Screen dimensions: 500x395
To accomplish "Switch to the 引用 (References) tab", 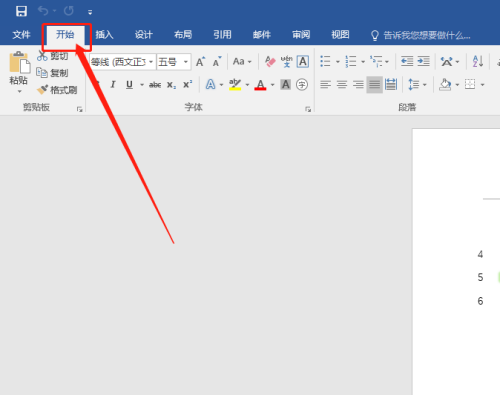I will (x=222, y=34).
